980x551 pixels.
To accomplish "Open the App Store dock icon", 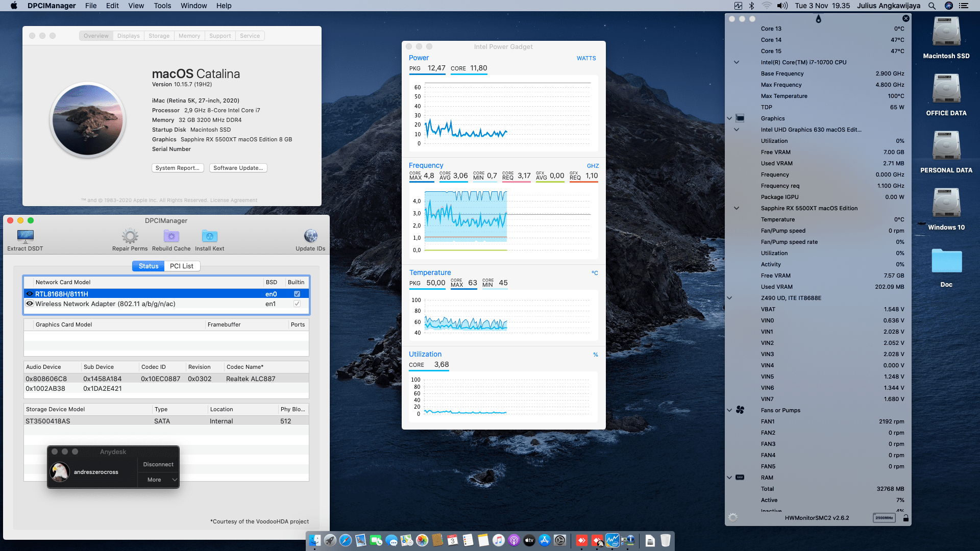I will [x=545, y=540].
